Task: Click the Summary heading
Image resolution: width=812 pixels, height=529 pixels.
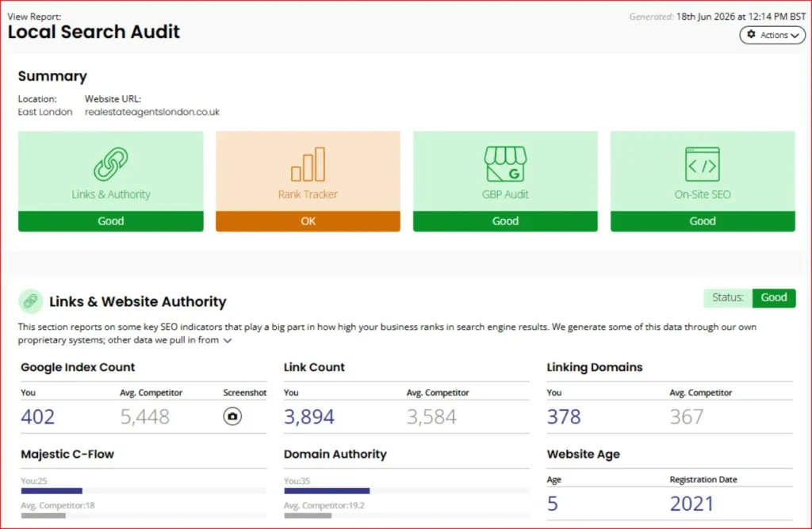Action: pyautogui.click(x=52, y=76)
